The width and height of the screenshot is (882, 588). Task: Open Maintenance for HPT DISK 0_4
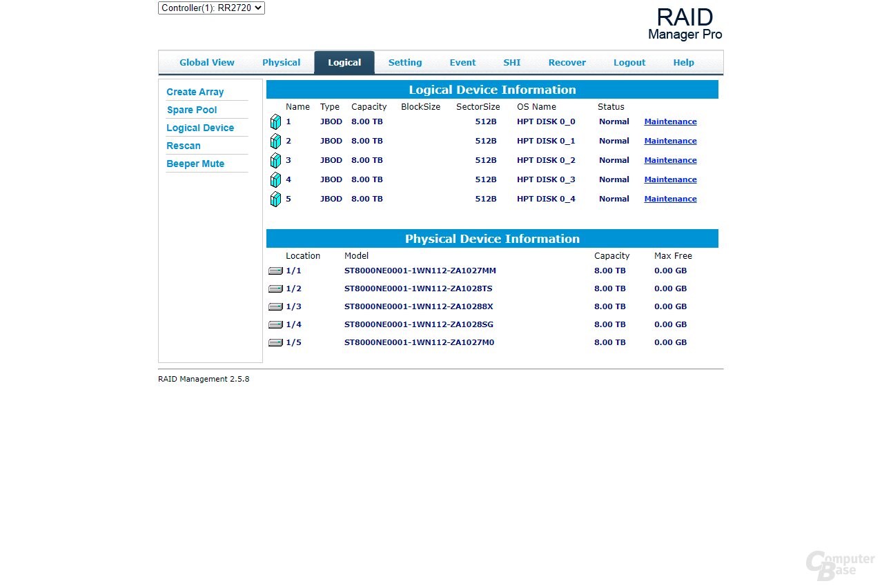point(671,199)
